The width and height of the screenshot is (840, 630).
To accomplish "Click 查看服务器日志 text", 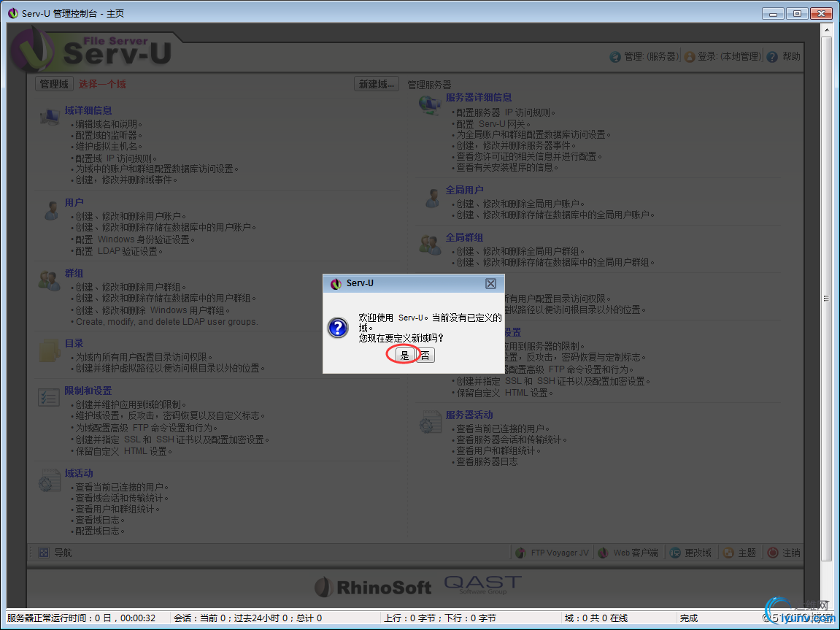I will [487, 462].
